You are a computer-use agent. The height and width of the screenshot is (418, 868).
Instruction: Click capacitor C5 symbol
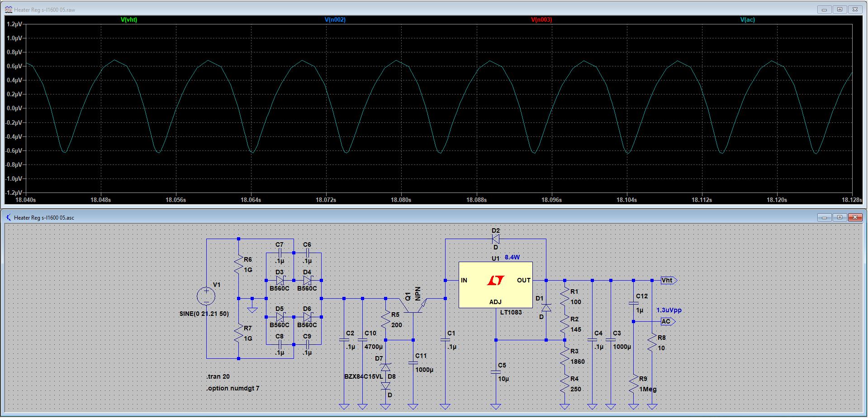496,372
